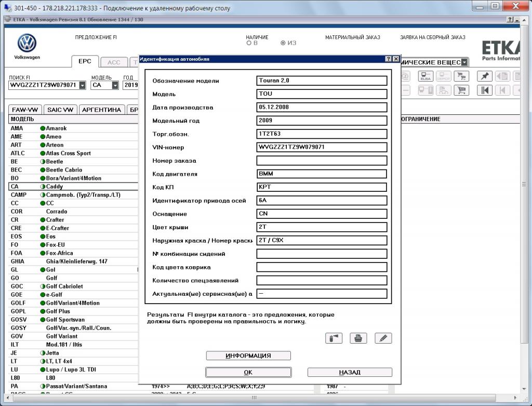
Task: Click the Код КП field showing KPT
Action: (x=322, y=187)
